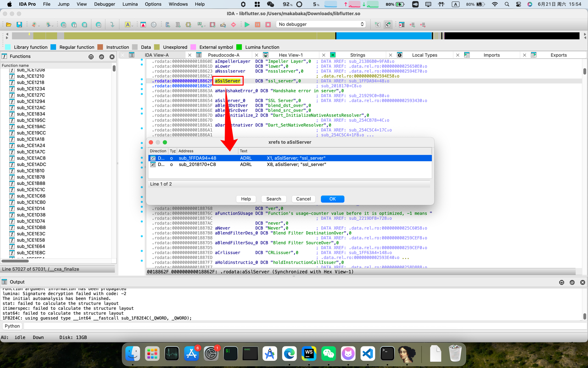Click the list-view icon with red marks
Image resolution: width=588 pixels, height=368 pixels.
point(402,25)
